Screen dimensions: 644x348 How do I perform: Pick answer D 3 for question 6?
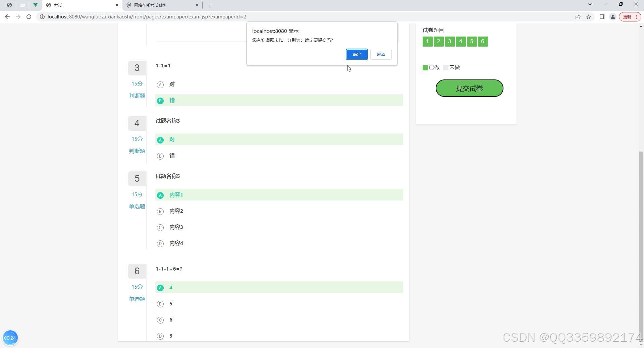[279, 336]
